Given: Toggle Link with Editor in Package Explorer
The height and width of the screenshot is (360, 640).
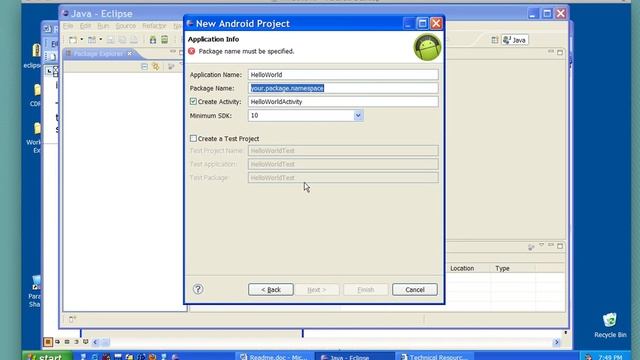Looking at the screenshot, I should 156,67.
